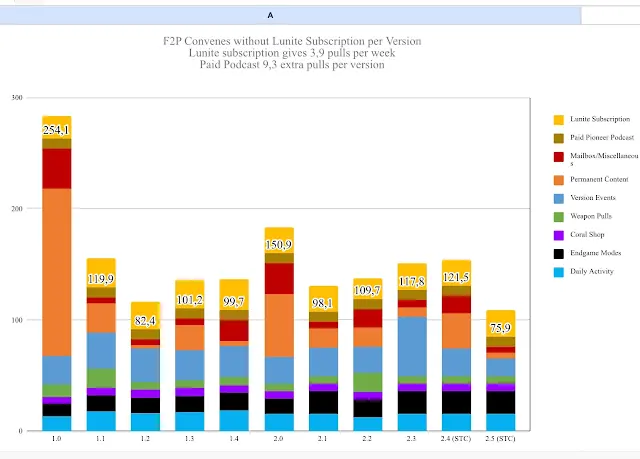640x459 pixels.
Task: Click the Daily Activity legend swatch
Action: pos(559,272)
